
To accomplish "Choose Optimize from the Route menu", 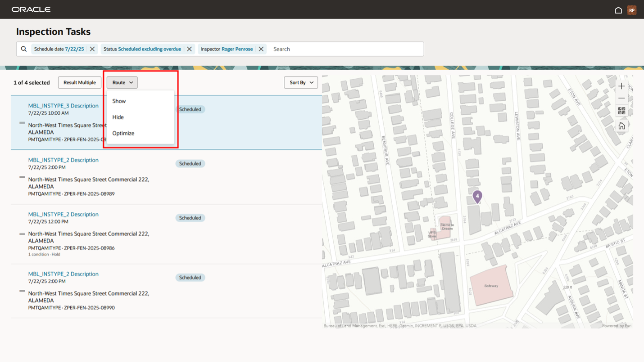I will [123, 133].
